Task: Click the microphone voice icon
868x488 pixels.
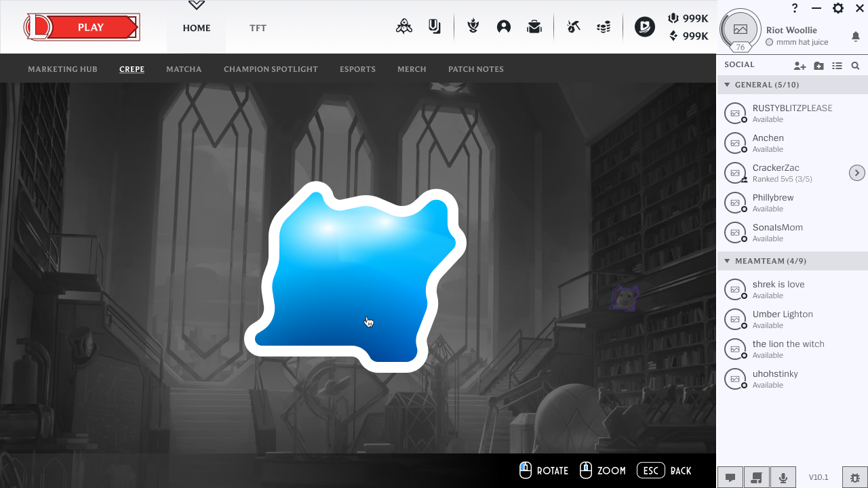Action: tap(783, 477)
